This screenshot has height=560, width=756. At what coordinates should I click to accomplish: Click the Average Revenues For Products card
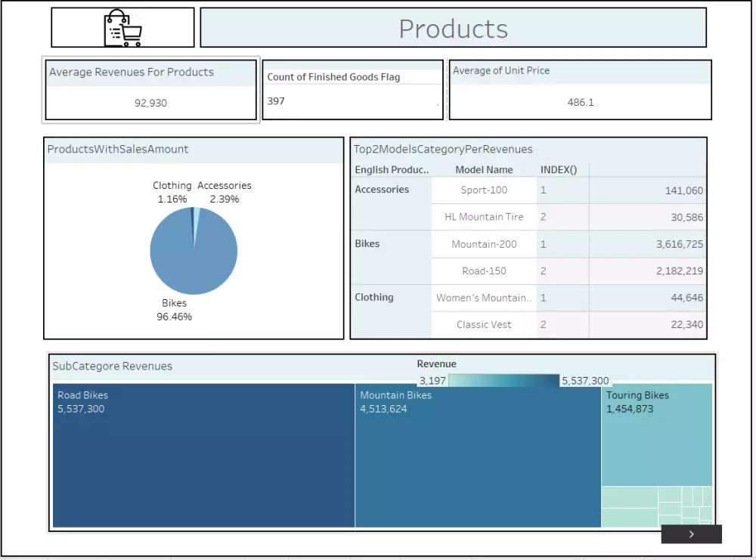click(x=150, y=89)
